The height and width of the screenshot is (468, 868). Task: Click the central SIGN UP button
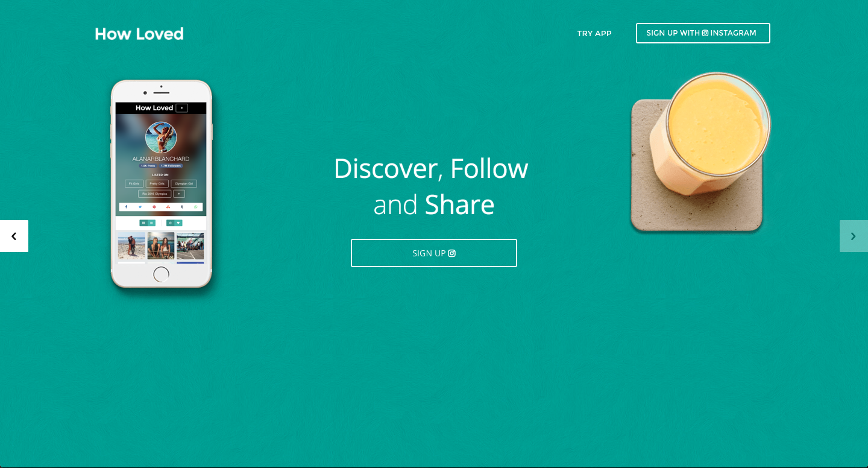[x=434, y=253]
